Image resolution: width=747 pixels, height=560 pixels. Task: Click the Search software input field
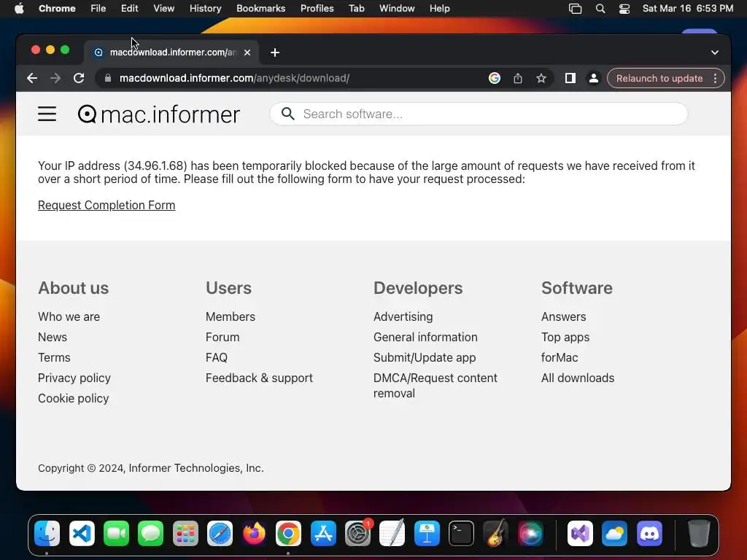pyautogui.click(x=479, y=114)
